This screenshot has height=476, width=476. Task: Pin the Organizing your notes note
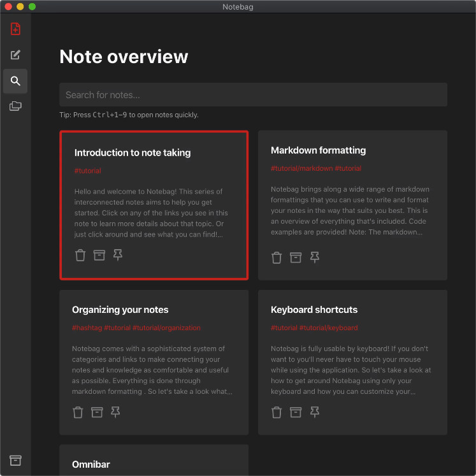pos(115,412)
